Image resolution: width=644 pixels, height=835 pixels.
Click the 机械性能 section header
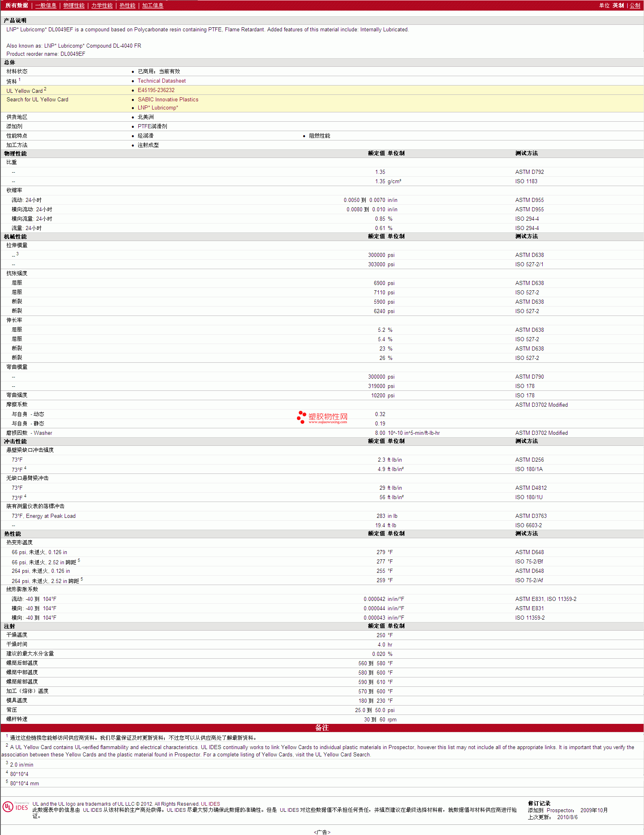pyautogui.click(x=15, y=237)
